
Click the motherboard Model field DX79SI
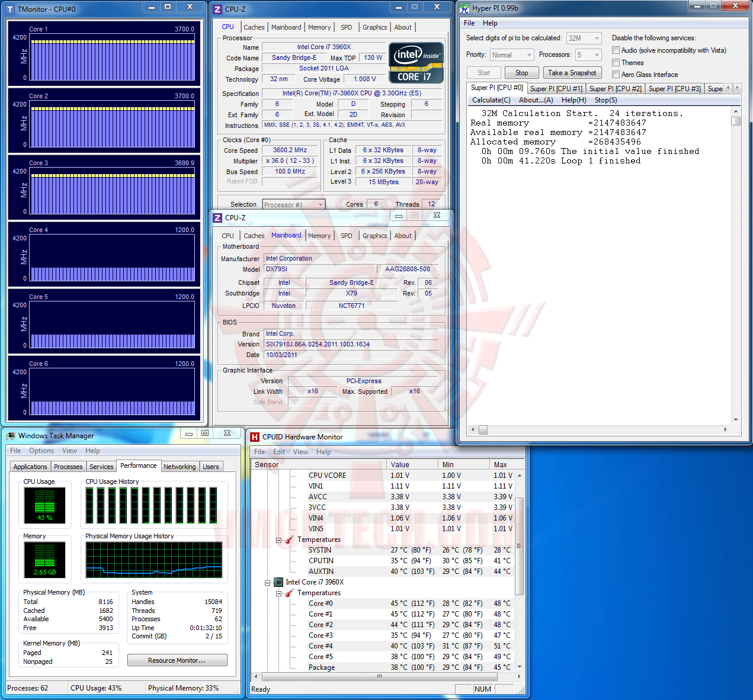[320, 269]
